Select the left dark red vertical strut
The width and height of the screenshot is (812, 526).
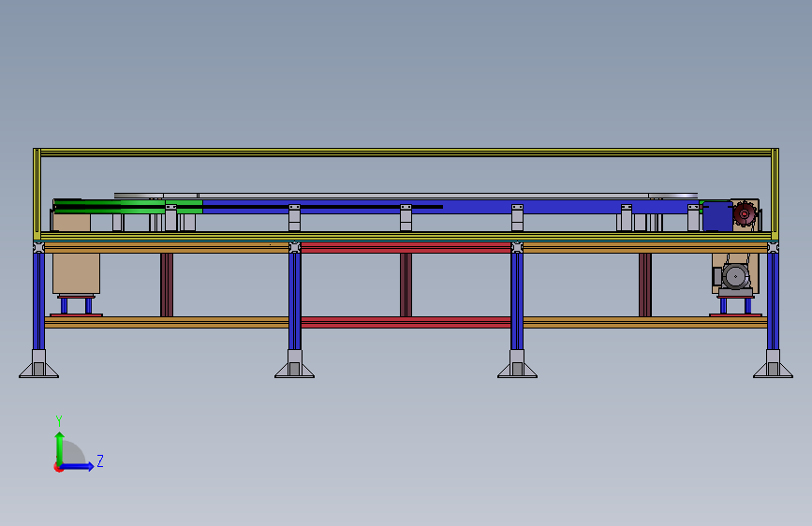point(167,285)
